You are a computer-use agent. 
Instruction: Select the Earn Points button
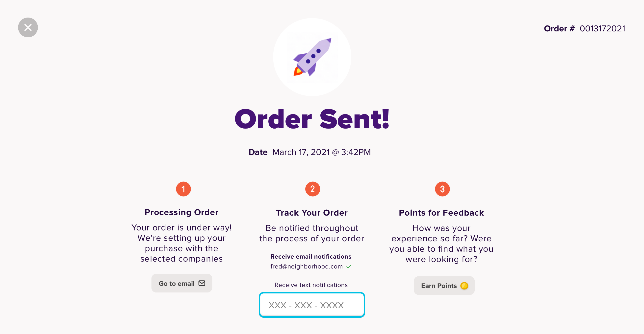coord(444,286)
